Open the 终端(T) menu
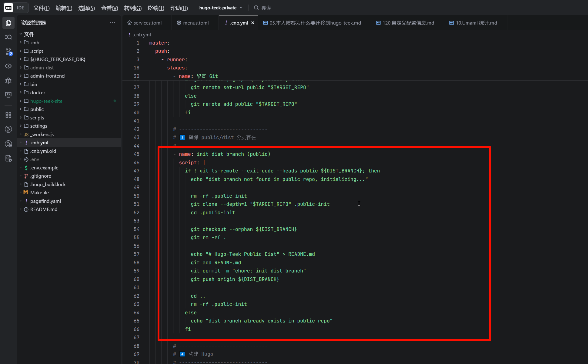This screenshot has height=364, width=588. click(x=155, y=8)
